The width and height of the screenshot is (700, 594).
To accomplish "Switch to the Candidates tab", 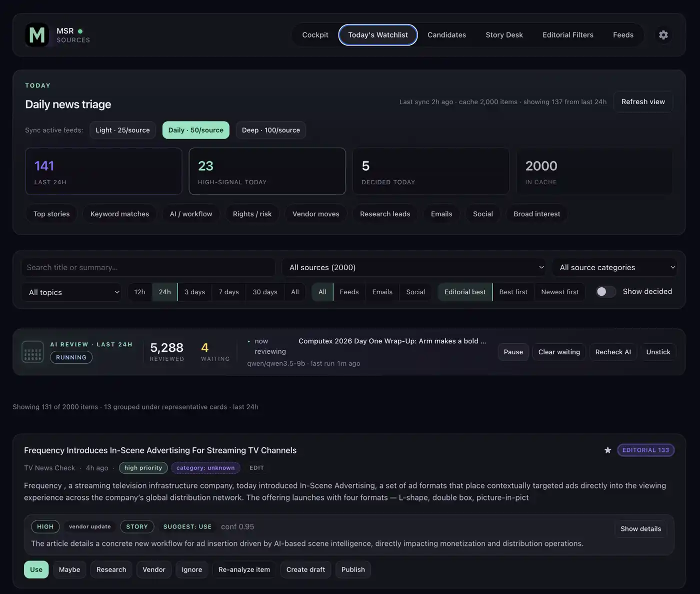I will pyautogui.click(x=446, y=35).
